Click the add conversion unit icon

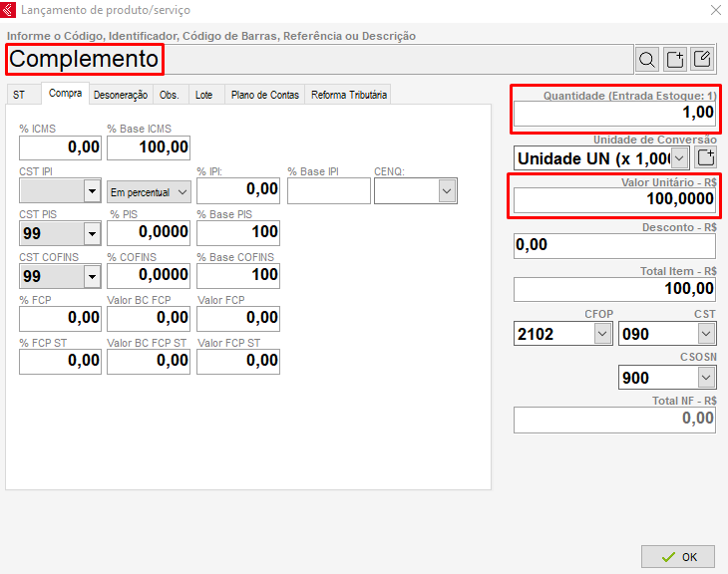(706, 157)
